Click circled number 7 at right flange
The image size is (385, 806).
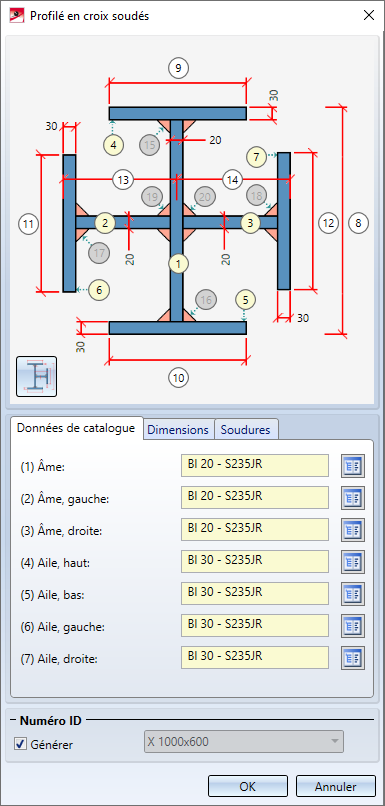(256, 156)
